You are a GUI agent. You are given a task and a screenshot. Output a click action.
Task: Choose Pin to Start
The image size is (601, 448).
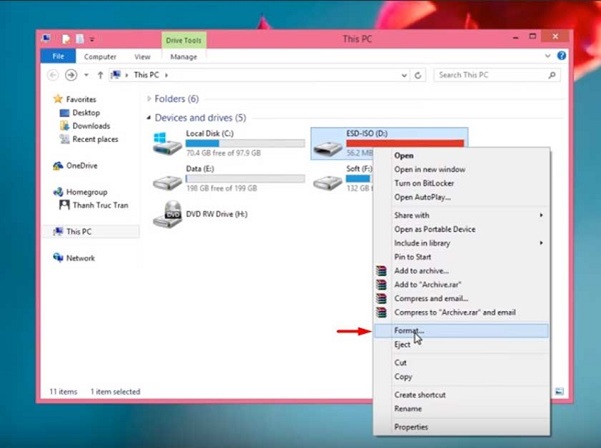point(461,257)
